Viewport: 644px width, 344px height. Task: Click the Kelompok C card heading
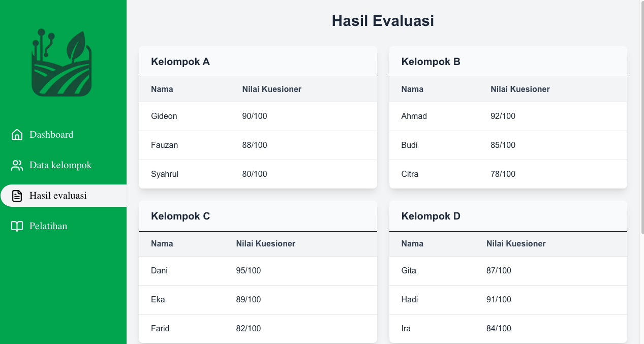(x=180, y=216)
